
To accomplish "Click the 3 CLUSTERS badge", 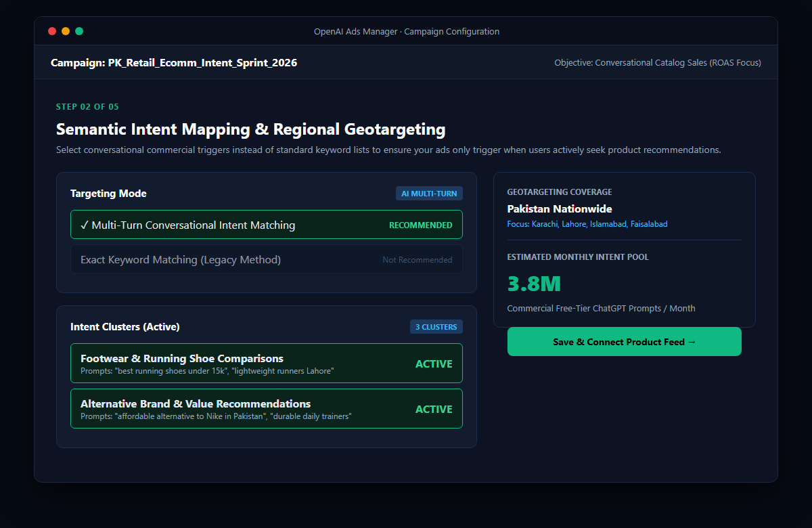I will [436, 327].
